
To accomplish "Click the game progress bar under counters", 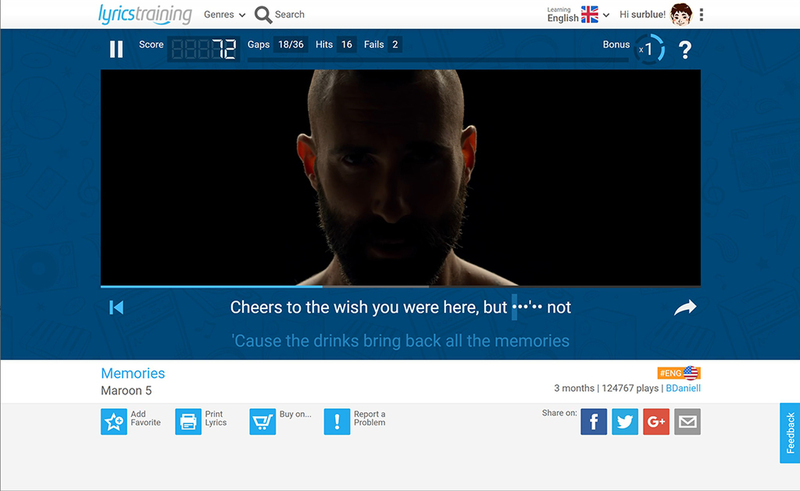I will (437, 60).
